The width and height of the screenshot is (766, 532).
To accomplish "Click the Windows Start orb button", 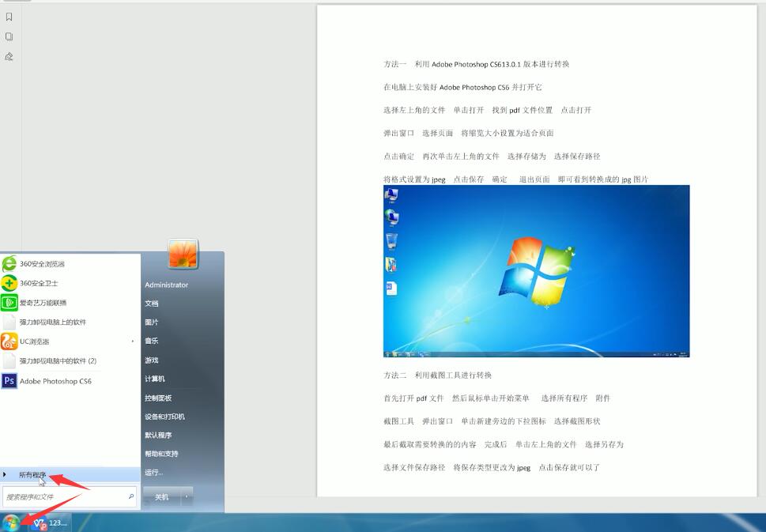I will tap(11, 523).
